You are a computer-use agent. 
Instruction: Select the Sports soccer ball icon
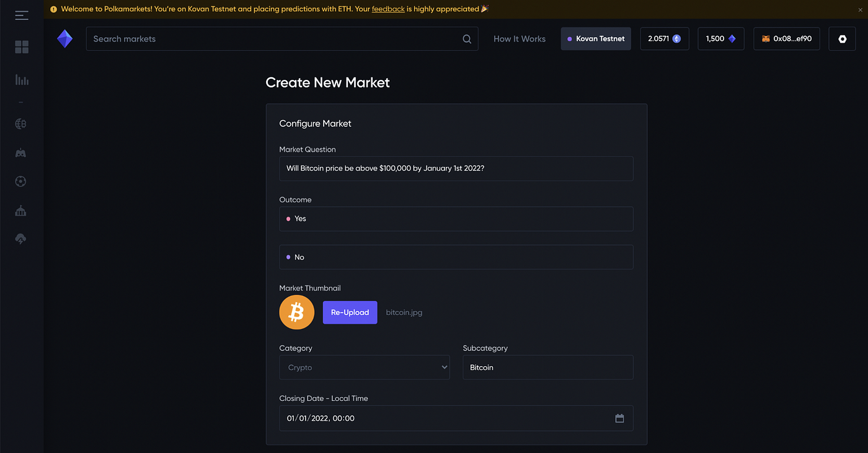click(20, 182)
